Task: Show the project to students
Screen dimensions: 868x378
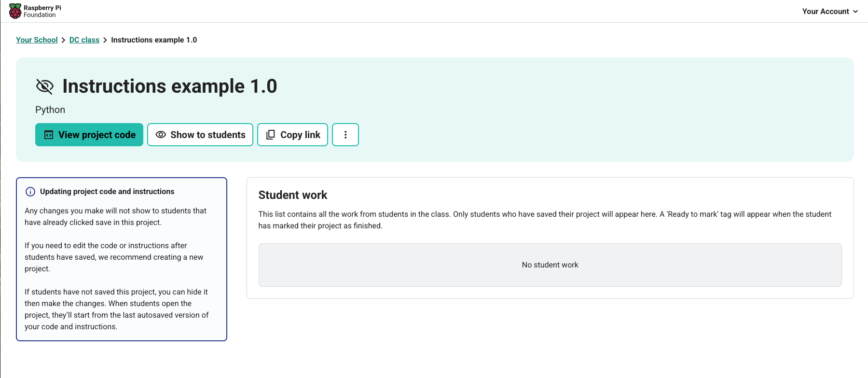Action: (x=200, y=135)
